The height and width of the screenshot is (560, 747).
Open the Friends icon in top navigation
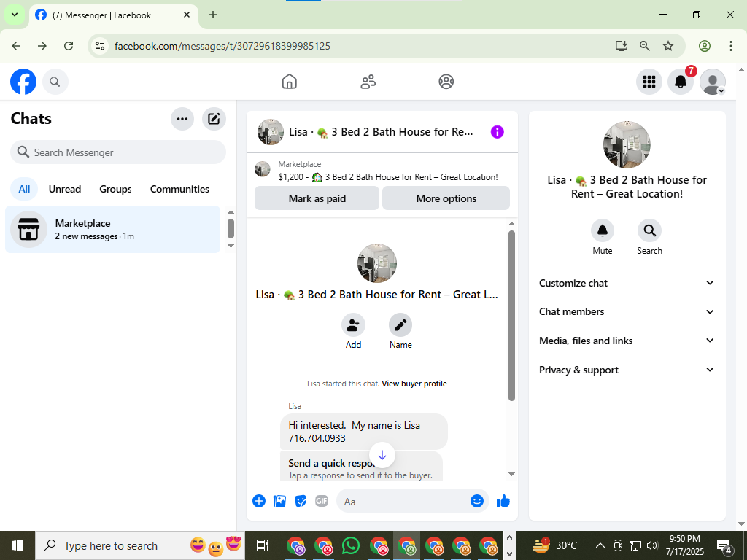(368, 82)
